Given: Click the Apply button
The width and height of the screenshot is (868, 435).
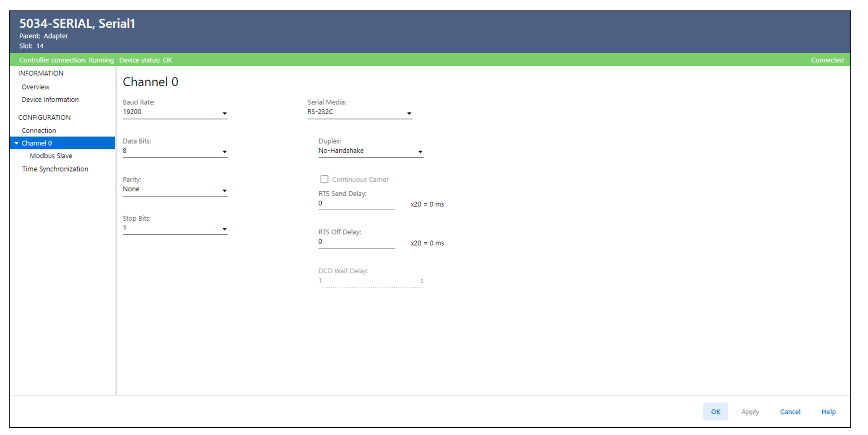Looking at the screenshot, I should pos(750,412).
